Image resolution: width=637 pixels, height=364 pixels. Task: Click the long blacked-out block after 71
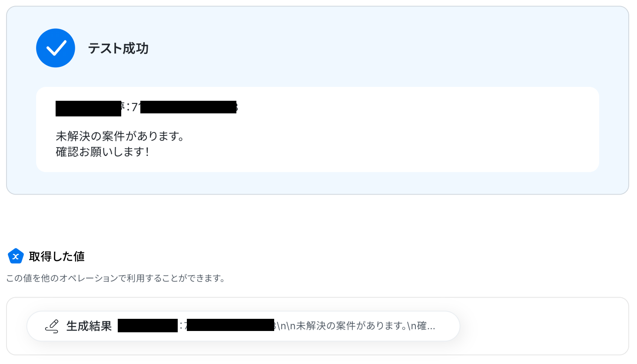pos(188,107)
